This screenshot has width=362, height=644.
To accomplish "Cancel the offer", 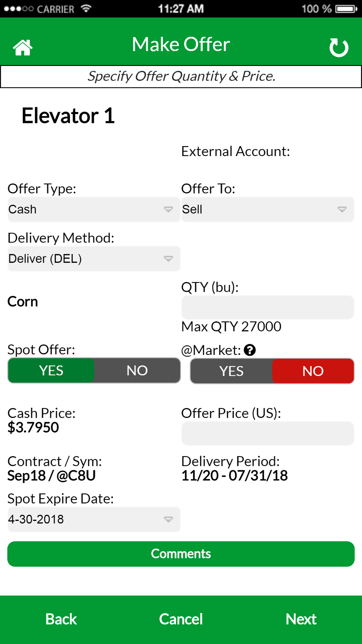I will 181,619.
